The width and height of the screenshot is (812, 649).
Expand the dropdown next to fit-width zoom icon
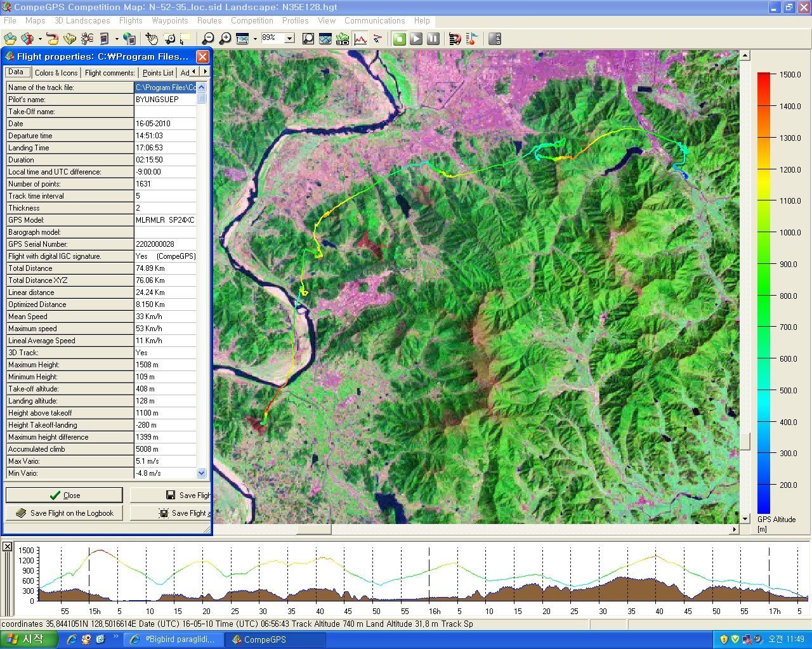pyautogui.click(x=254, y=39)
